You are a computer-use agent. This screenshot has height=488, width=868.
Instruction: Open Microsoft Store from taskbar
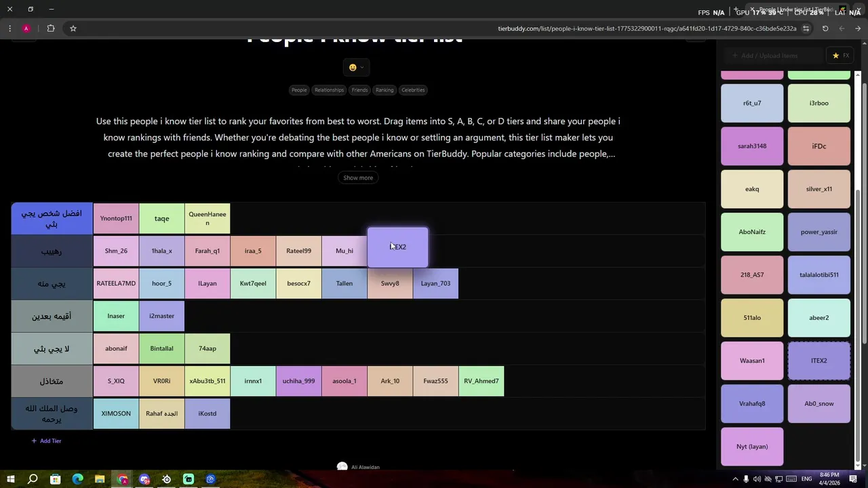click(55, 479)
